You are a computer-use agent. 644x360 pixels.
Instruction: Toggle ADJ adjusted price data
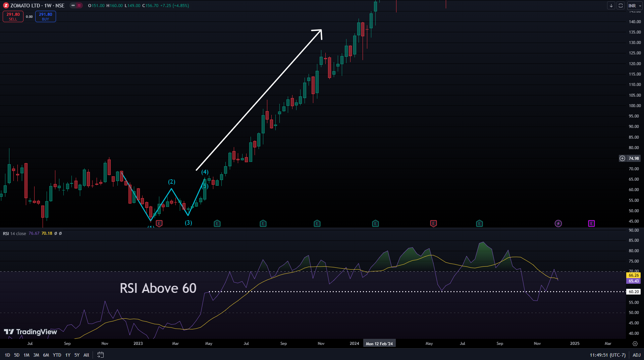pyautogui.click(x=636, y=355)
